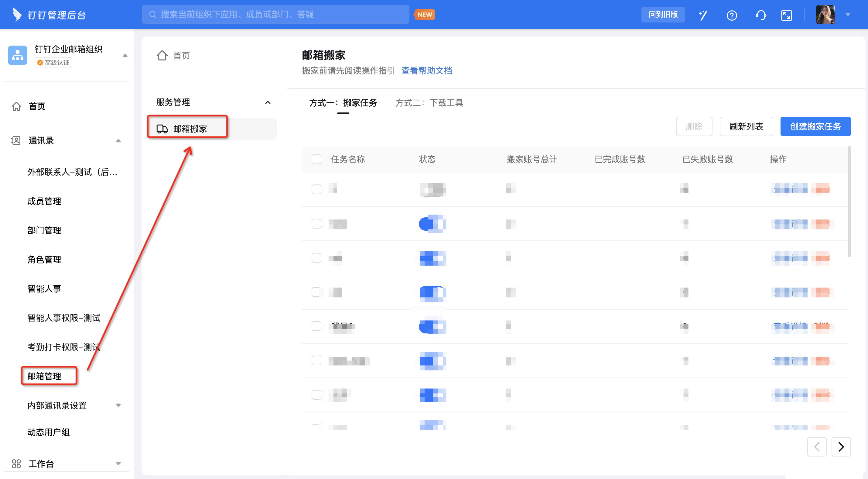
Task: Click the search magnifier icon
Action: coord(153,15)
